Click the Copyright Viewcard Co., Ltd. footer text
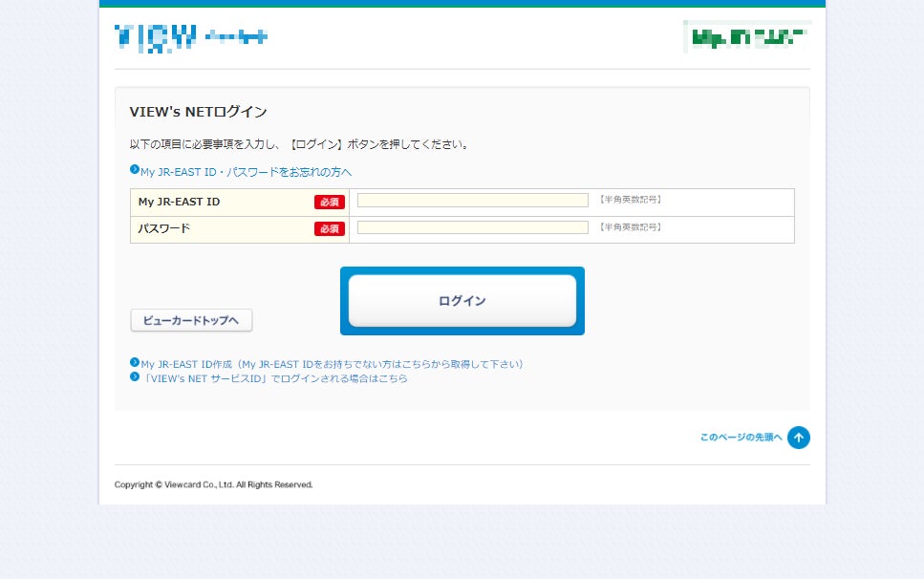The image size is (924, 579). coord(213,484)
